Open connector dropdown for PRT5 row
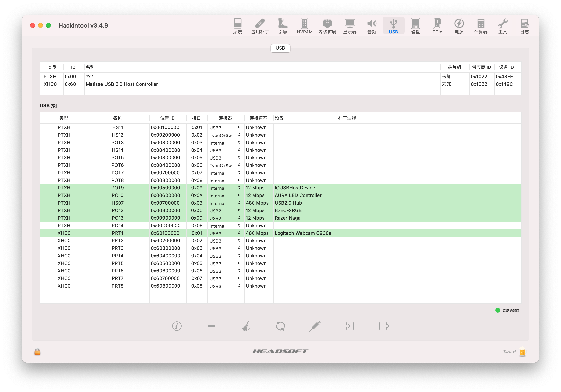Screen dimensions: 561x392 pos(225,264)
